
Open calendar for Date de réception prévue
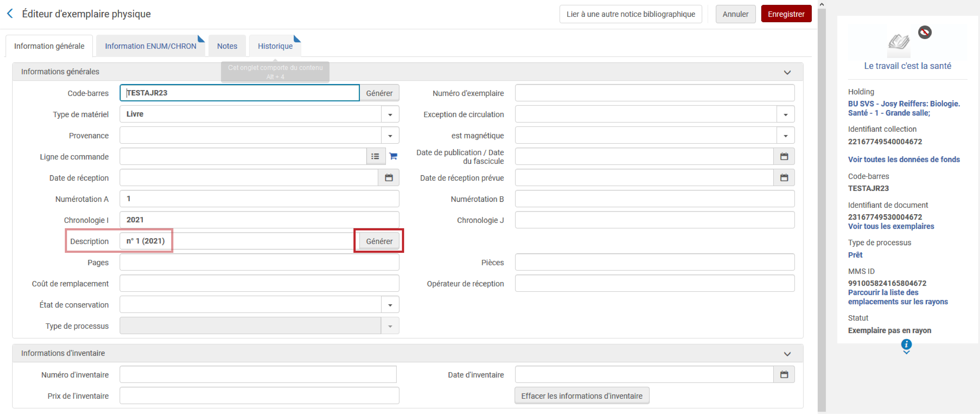[784, 178]
